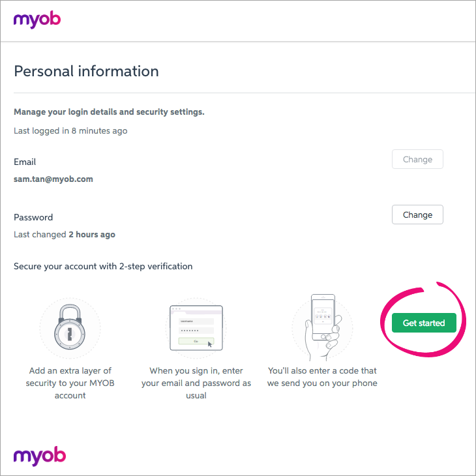Click the myob logo in the footer
Image resolution: width=476 pixels, height=476 pixels.
pyautogui.click(x=40, y=456)
